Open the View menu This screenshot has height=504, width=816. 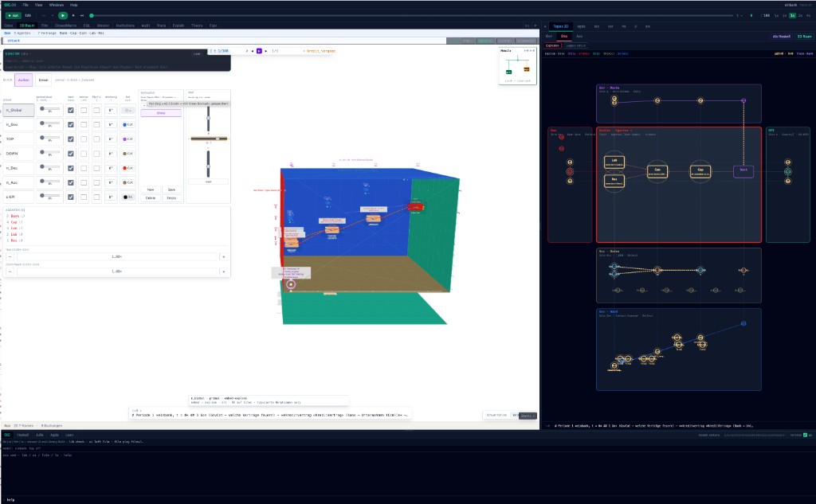click(38, 5)
